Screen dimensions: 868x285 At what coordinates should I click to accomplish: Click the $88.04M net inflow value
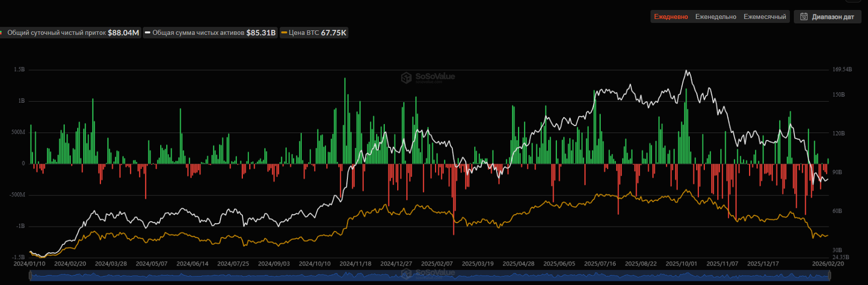point(123,33)
